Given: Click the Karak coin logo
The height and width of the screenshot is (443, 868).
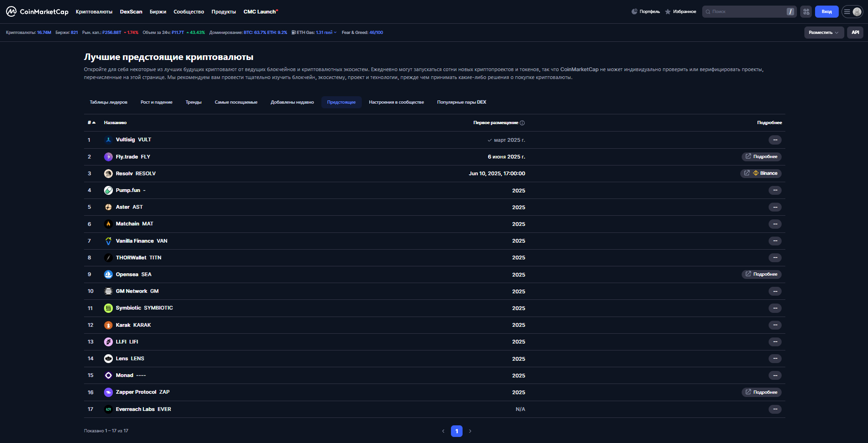Looking at the screenshot, I should (x=108, y=325).
